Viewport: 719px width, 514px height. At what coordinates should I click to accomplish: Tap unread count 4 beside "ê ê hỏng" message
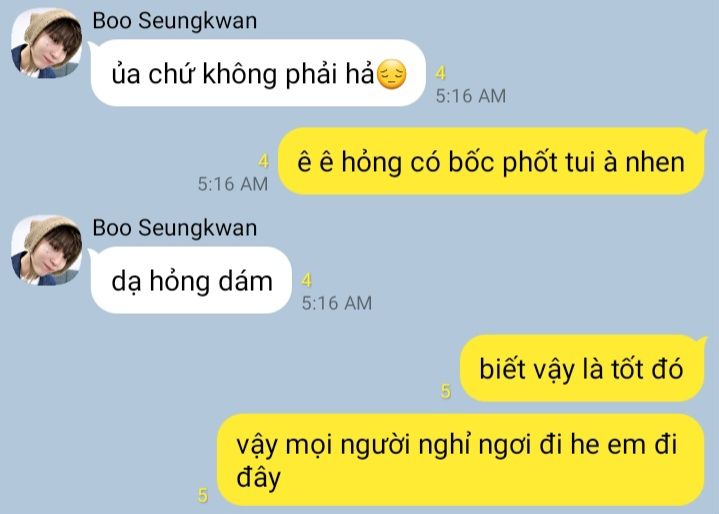[x=263, y=161]
